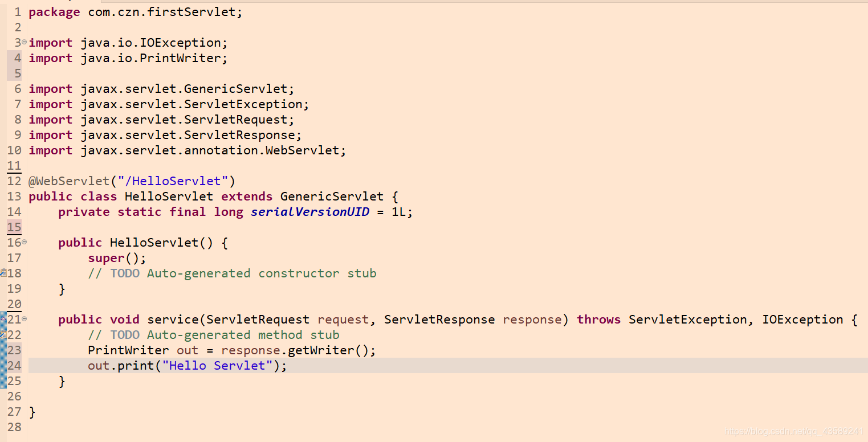Click line number 12 in the gutter
Viewport: 868px width, 442px height.
pyautogui.click(x=14, y=181)
